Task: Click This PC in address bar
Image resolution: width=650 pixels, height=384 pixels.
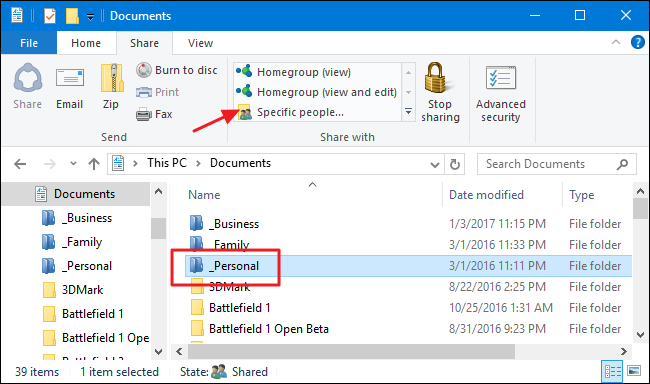Action: [167, 163]
